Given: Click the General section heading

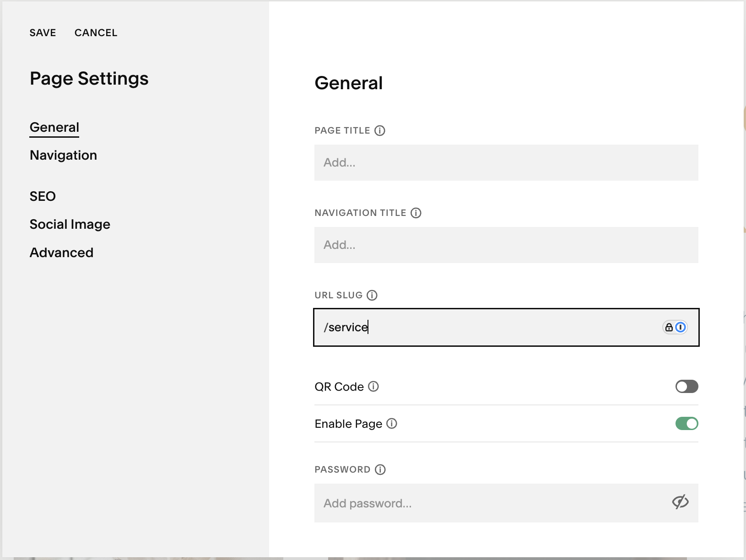Looking at the screenshot, I should [x=349, y=83].
